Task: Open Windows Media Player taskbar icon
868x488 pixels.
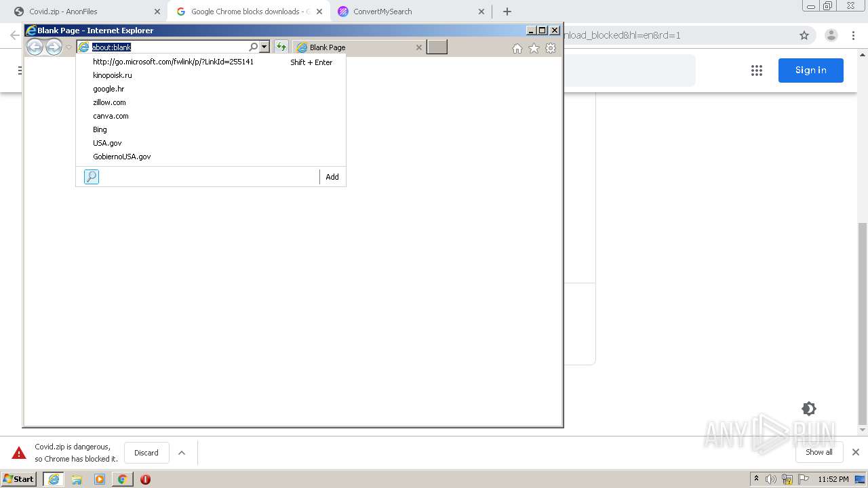Action: (100, 479)
